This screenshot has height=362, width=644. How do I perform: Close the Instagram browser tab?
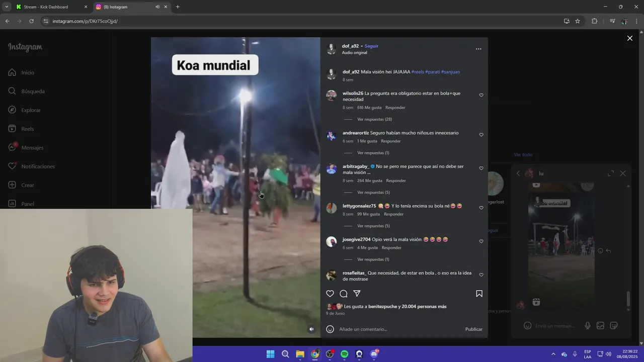166,7
